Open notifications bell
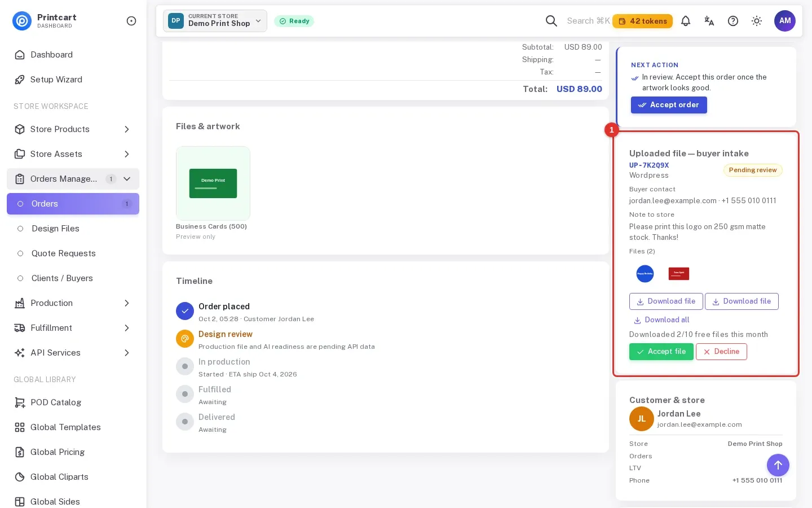The height and width of the screenshot is (508, 812). tap(686, 21)
